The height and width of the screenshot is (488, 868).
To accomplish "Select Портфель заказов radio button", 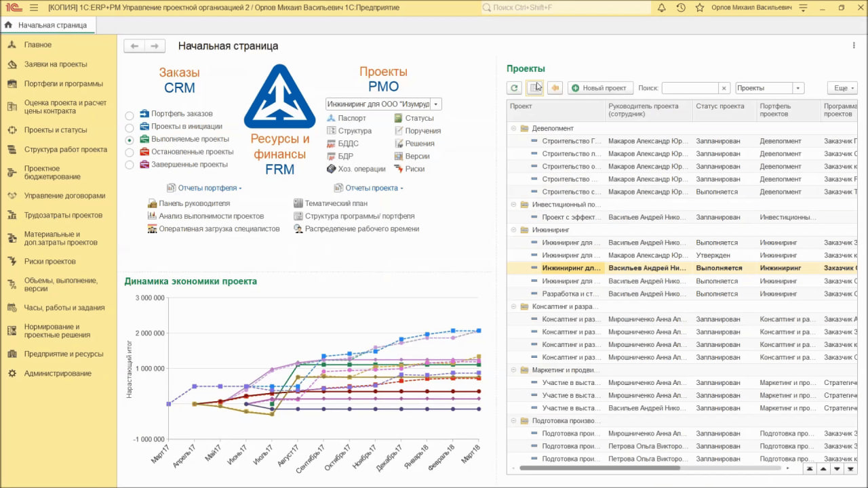I will pos(130,115).
